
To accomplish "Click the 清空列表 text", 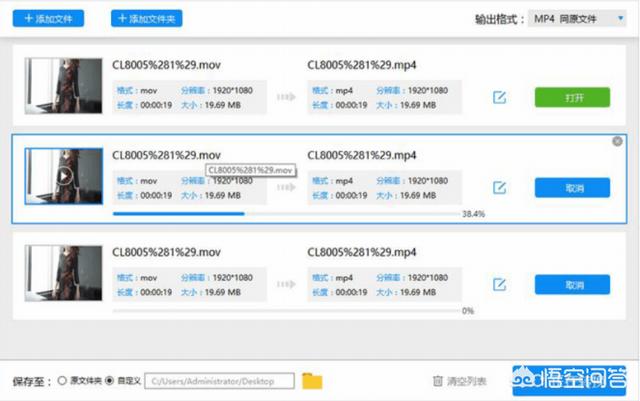I will click(x=467, y=381).
